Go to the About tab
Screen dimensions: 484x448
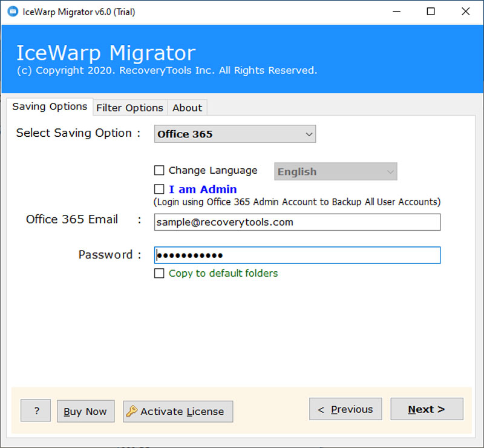coord(187,108)
